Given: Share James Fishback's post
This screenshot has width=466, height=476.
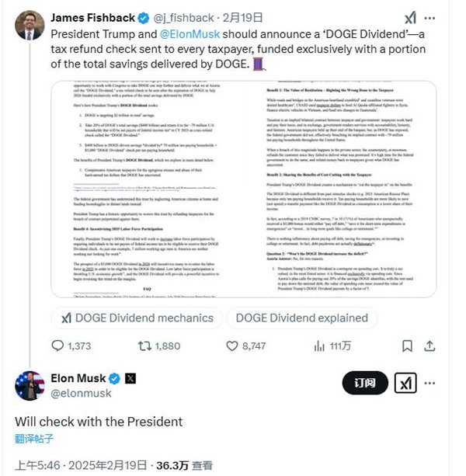Looking at the screenshot, I should pos(426,346).
